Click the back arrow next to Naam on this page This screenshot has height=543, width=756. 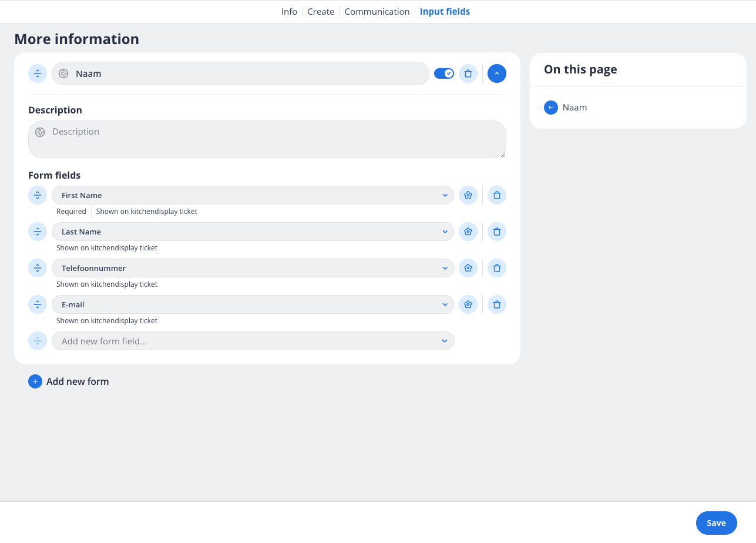tap(550, 107)
